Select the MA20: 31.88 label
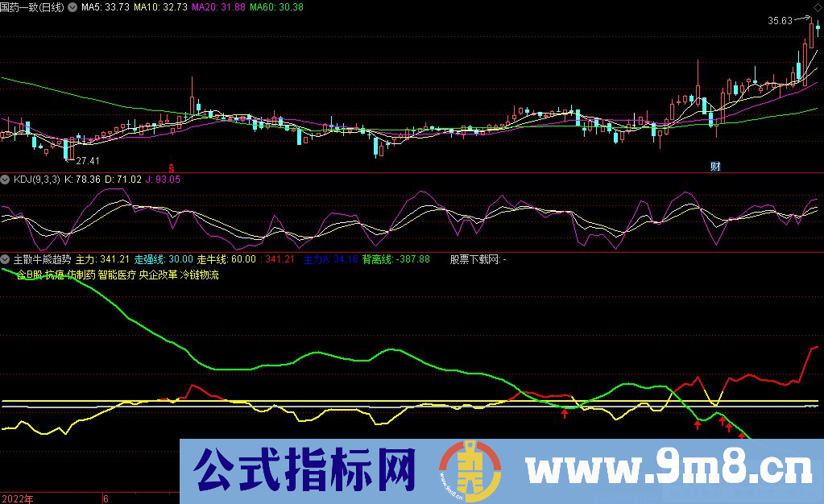Viewport: 824px width, 504px height. tap(218, 7)
